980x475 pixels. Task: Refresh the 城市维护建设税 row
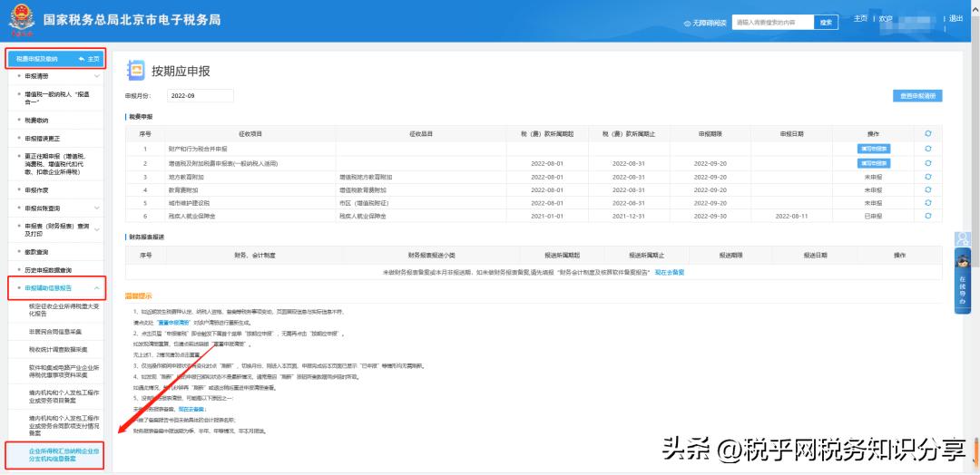coord(927,203)
